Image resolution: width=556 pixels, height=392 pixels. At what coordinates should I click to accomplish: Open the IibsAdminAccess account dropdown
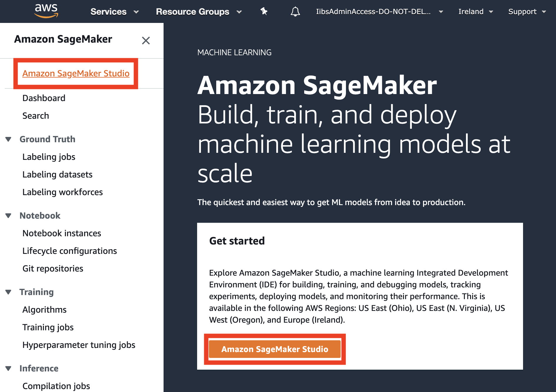coord(379,11)
